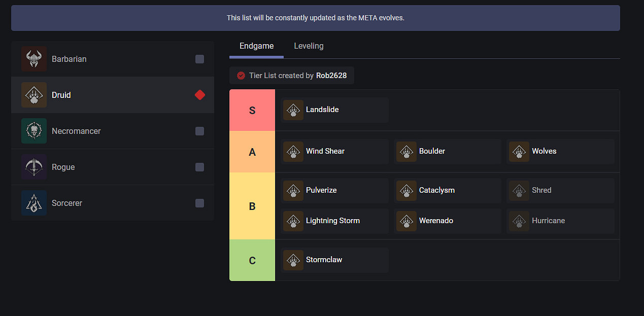Image resolution: width=644 pixels, height=316 pixels.
Task: Click the Wolves build paw icon
Action: (x=519, y=152)
